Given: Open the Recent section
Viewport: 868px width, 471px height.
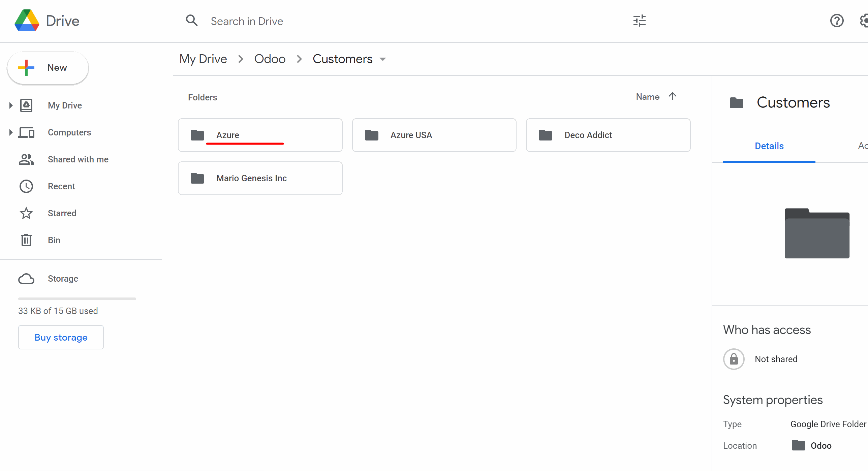Looking at the screenshot, I should click(61, 186).
